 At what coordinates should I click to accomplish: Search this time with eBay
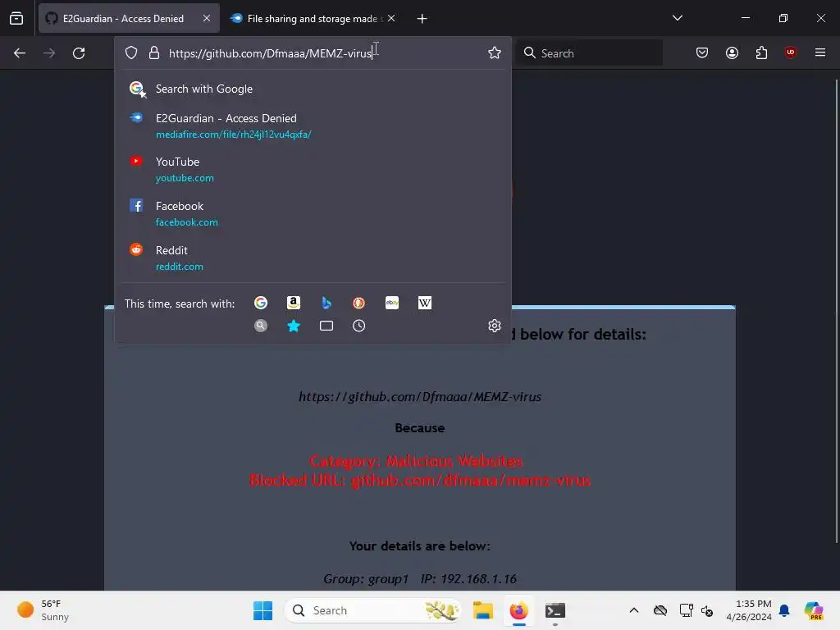[392, 303]
